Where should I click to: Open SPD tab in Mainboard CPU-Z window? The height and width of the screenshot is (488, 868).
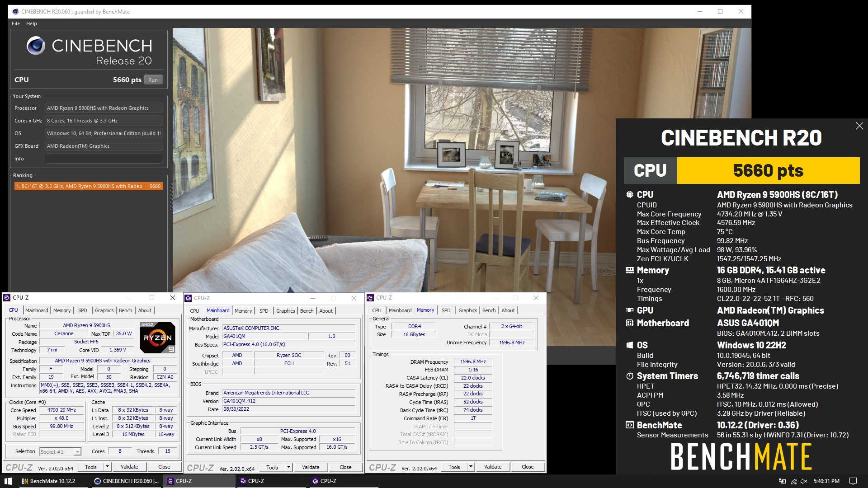point(264,311)
